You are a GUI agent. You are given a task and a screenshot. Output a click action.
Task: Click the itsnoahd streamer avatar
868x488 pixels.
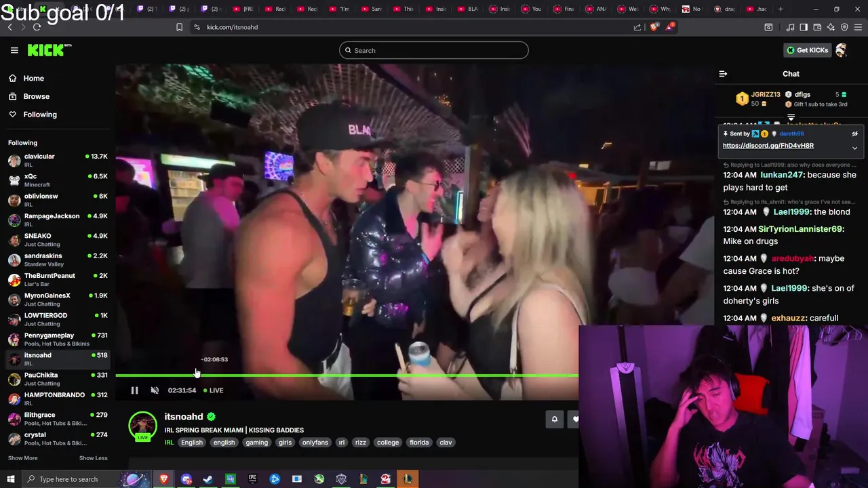click(x=142, y=426)
